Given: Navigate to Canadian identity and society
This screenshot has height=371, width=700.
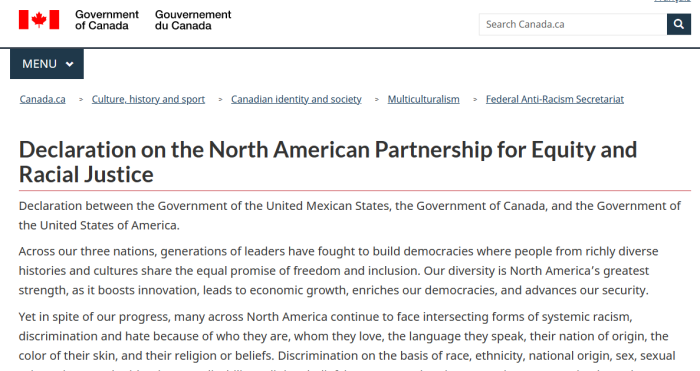Looking at the screenshot, I should point(296,99).
